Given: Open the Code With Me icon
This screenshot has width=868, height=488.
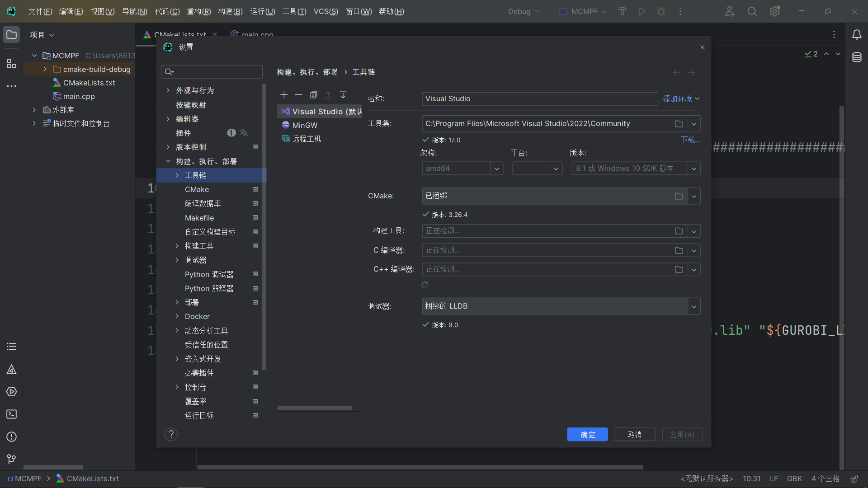Looking at the screenshot, I should point(730,11).
